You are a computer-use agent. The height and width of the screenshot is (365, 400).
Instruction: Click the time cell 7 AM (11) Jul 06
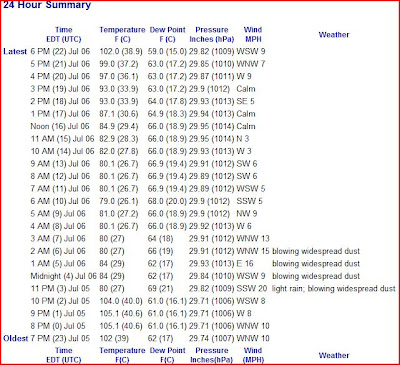(x=60, y=189)
